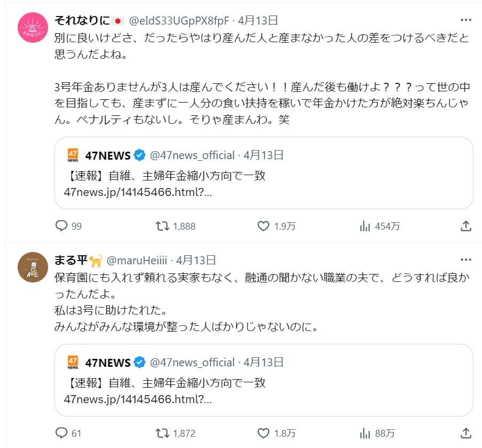Open more options menu for それなりに tweet
This screenshot has width=482, height=448.
465,20
